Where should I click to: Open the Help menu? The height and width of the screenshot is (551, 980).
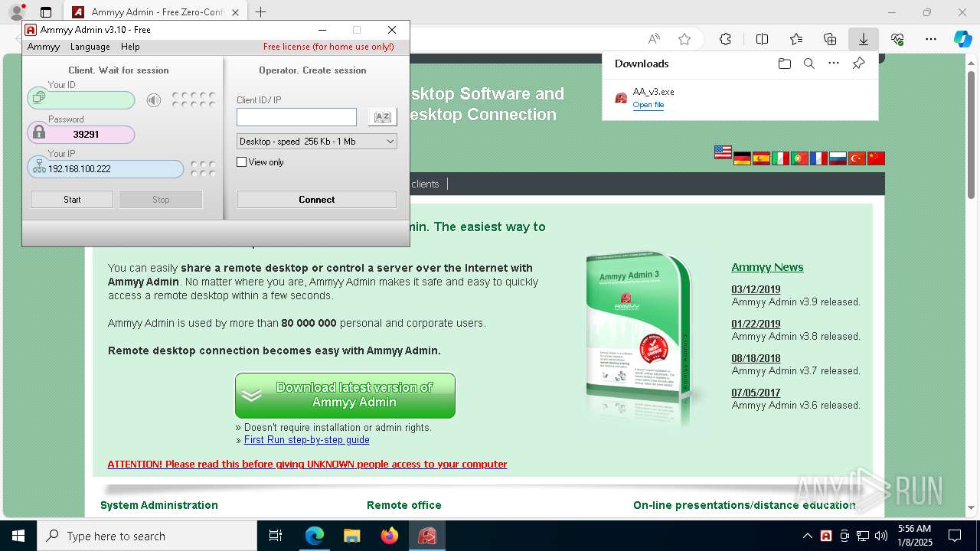click(x=130, y=47)
